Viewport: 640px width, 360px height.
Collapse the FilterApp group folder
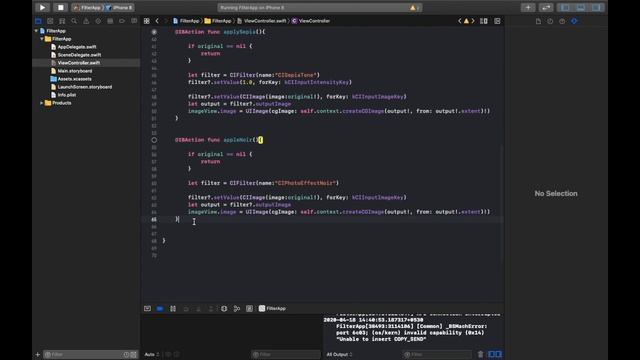click(x=42, y=39)
